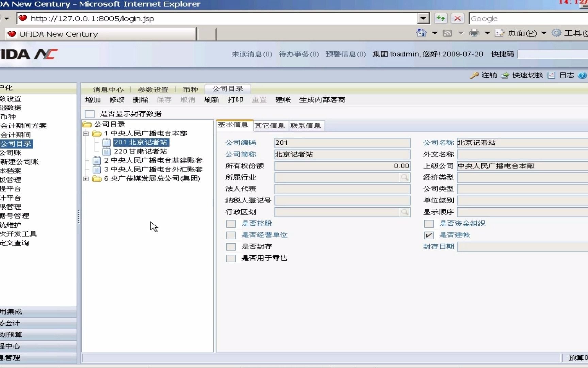Click the IE printer icon
This screenshot has height=368, width=588.
[x=474, y=33]
